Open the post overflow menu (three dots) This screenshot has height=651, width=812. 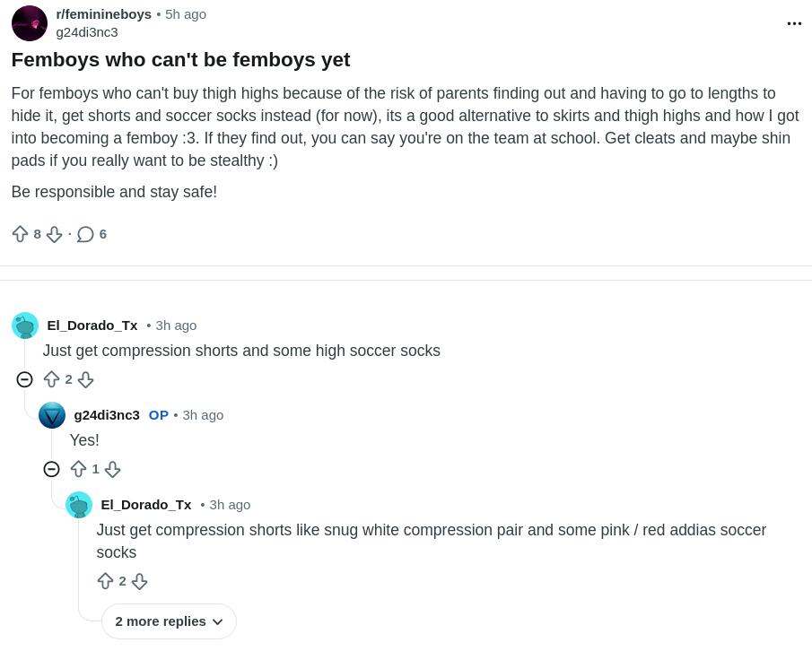tap(794, 23)
